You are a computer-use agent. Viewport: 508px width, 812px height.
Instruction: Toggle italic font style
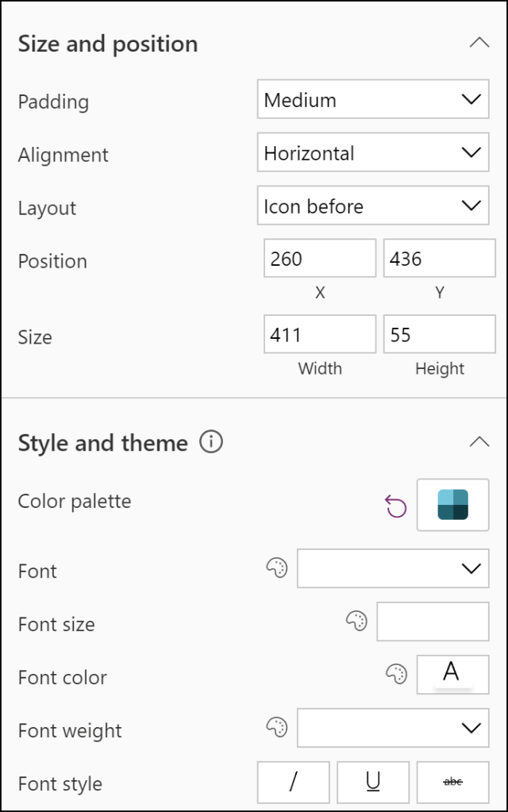tap(294, 782)
